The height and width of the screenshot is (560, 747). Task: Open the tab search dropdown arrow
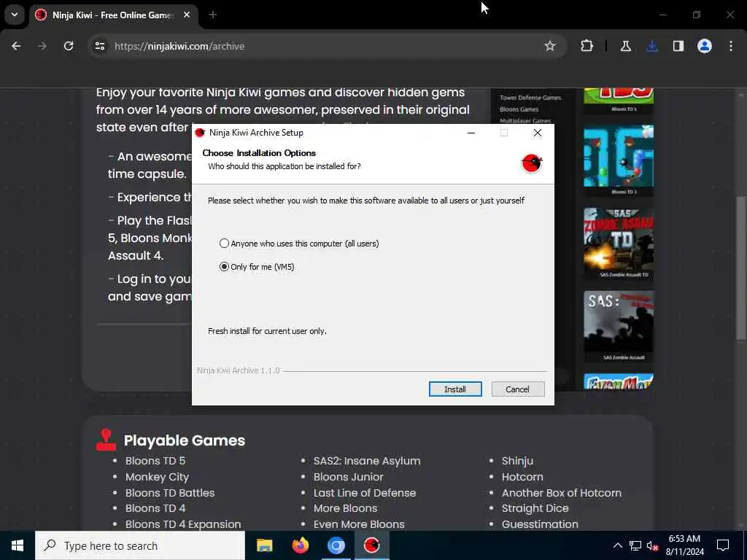pos(15,15)
